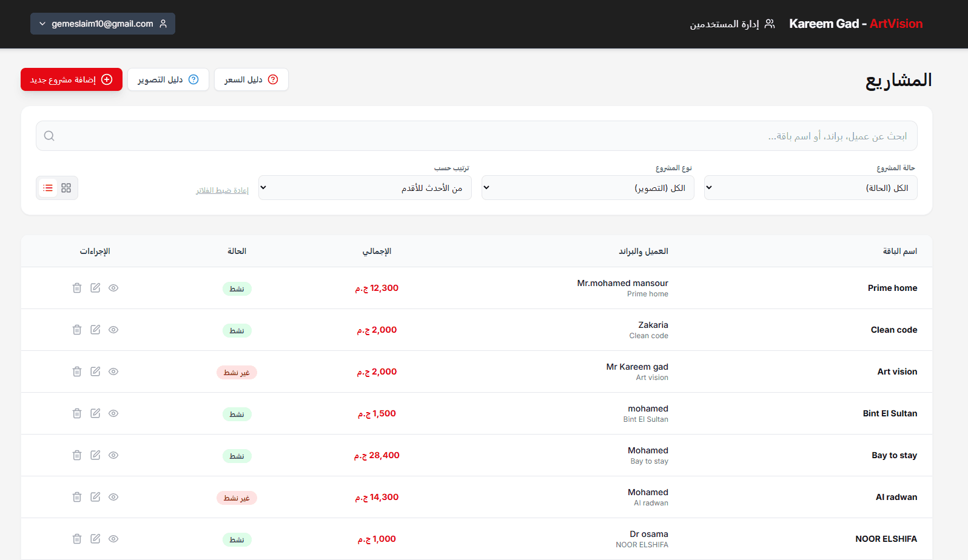Click the 28,400 total amount
Screen dimensions: 968x560
click(377, 455)
